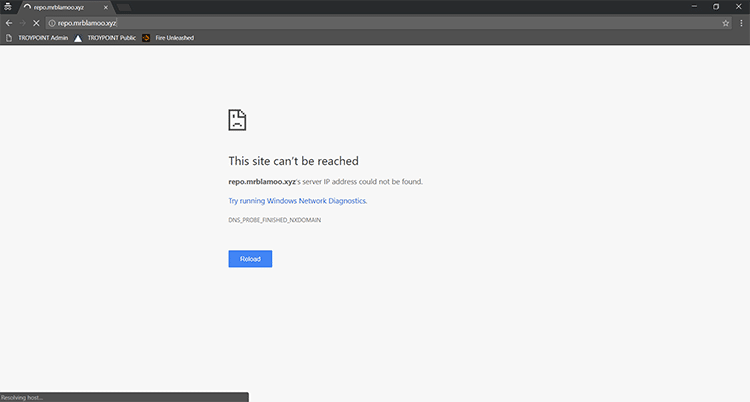Click the DNS_PROBE_FINISHED_NXDOMAIN error code
The height and width of the screenshot is (402, 750).
click(x=275, y=220)
